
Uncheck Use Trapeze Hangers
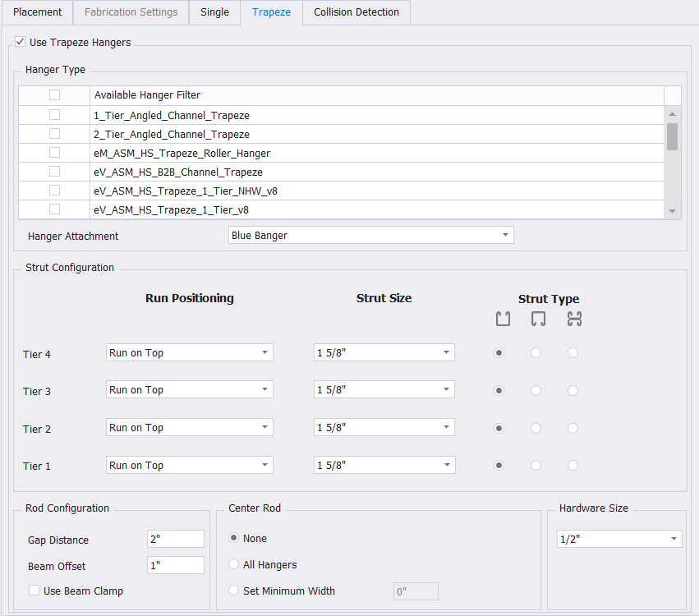click(20, 42)
